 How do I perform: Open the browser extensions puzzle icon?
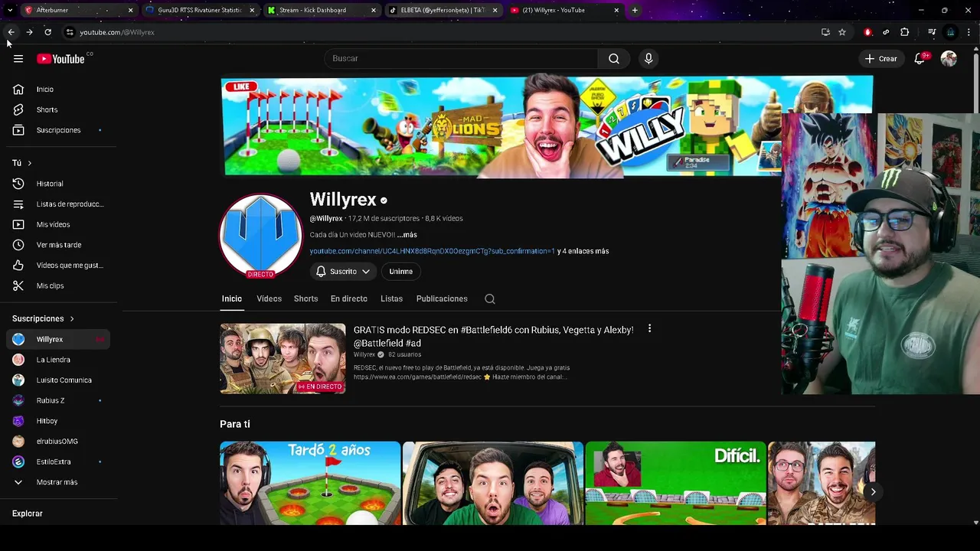click(x=905, y=32)
